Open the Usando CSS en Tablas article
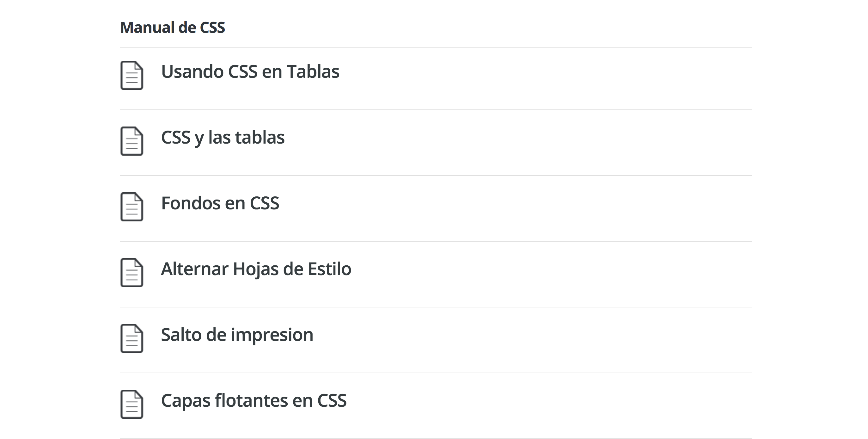 (250, 72)
